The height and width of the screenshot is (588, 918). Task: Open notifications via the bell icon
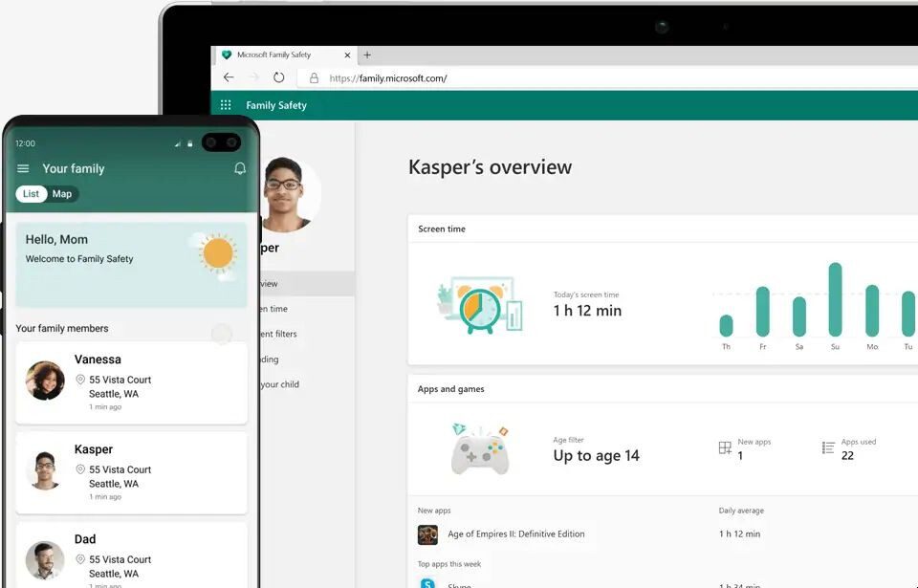pos(239,168)
